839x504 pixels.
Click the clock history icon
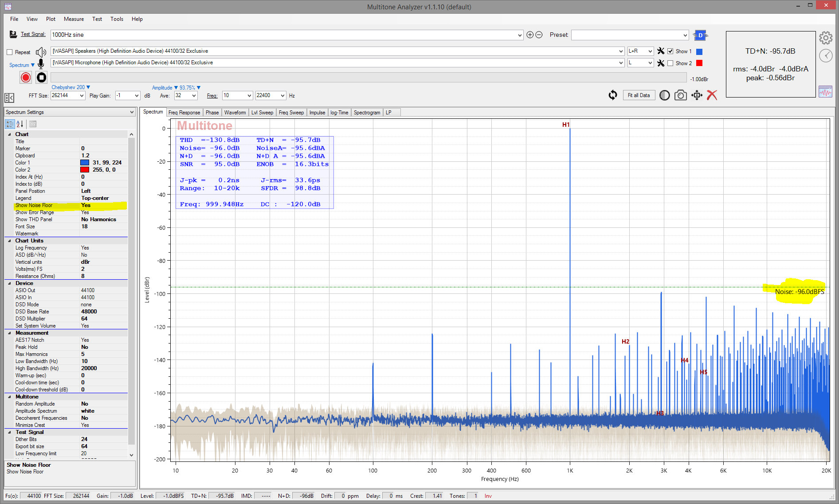coord(825,55)
